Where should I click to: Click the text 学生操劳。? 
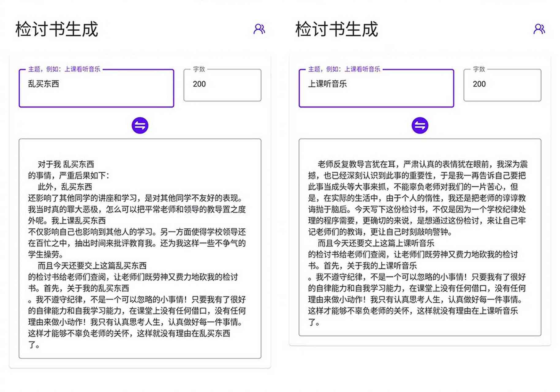point(46,254)
